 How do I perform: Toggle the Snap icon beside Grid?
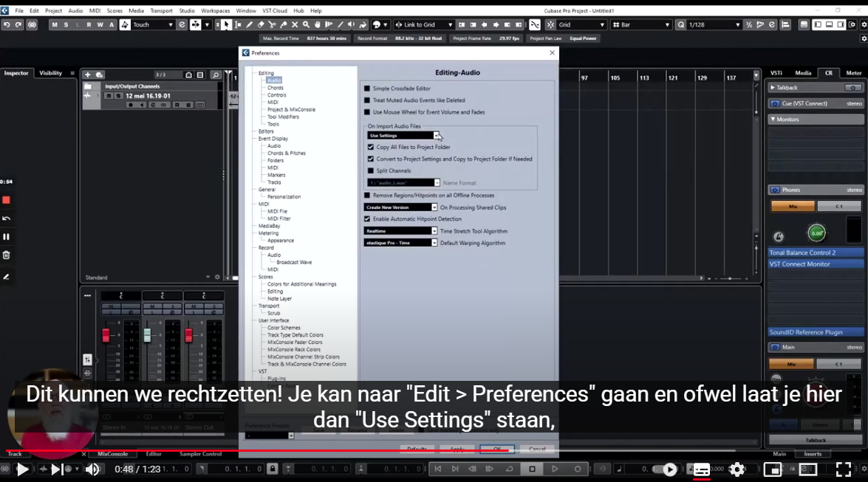(550, 24)
